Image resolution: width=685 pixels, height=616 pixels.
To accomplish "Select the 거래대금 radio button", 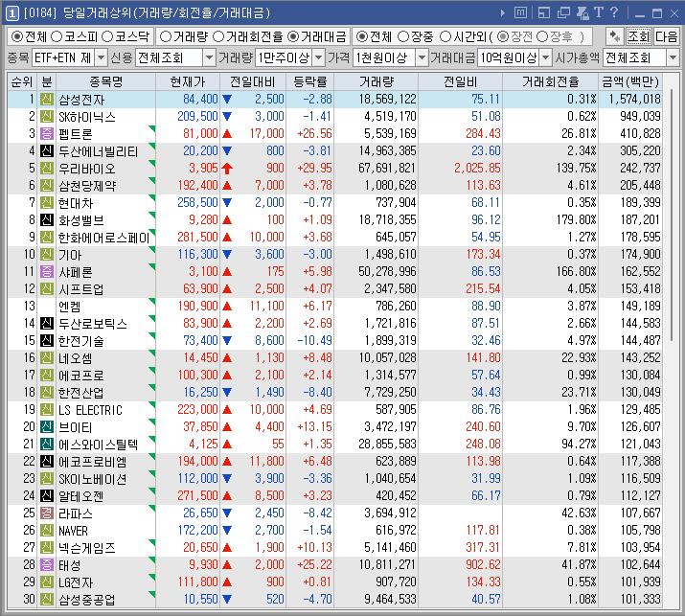I will click(293, 36).
